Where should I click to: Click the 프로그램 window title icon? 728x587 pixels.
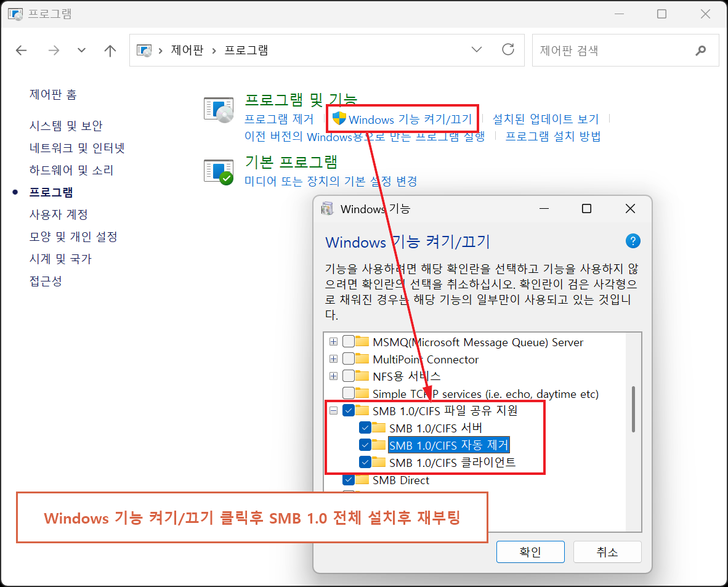pyautogui.click(x=15, y=14)
